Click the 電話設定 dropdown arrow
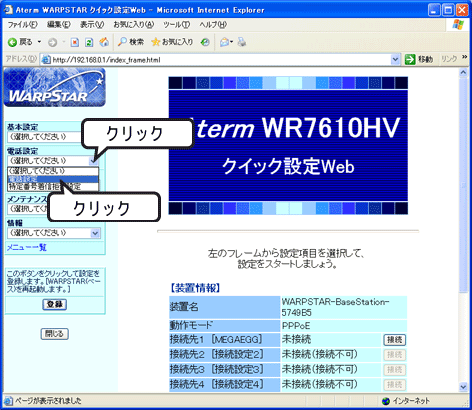Viewport: 472px width, 410px height. pyautogui.click(x=94, y=161)
